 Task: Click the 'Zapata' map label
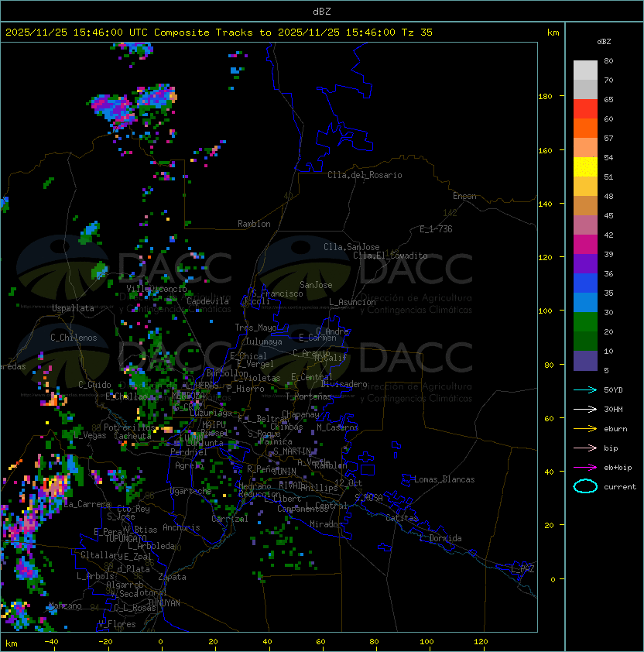point(172,577)
